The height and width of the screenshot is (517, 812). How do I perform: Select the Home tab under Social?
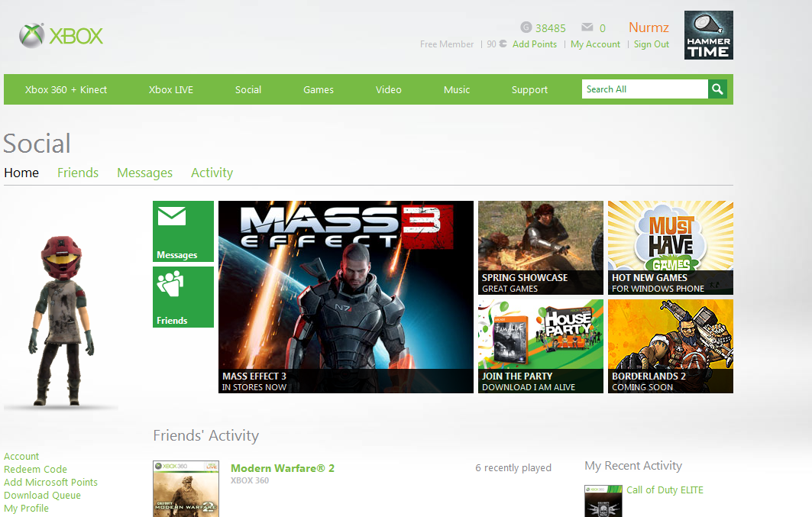(21, 173)
